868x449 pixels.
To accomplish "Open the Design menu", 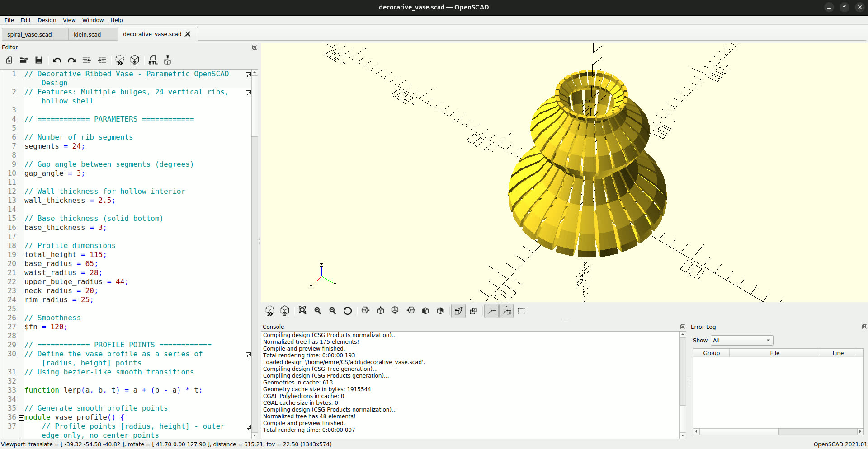I will [47, 20].
